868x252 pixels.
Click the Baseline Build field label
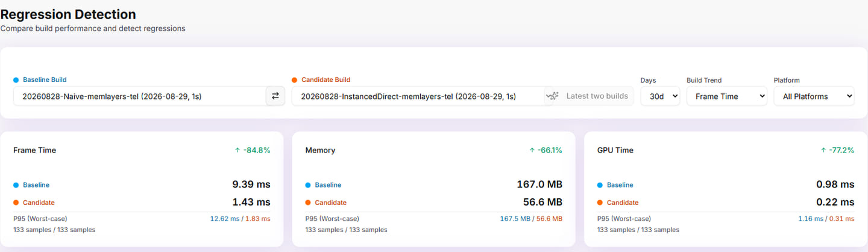click(45, 80)
